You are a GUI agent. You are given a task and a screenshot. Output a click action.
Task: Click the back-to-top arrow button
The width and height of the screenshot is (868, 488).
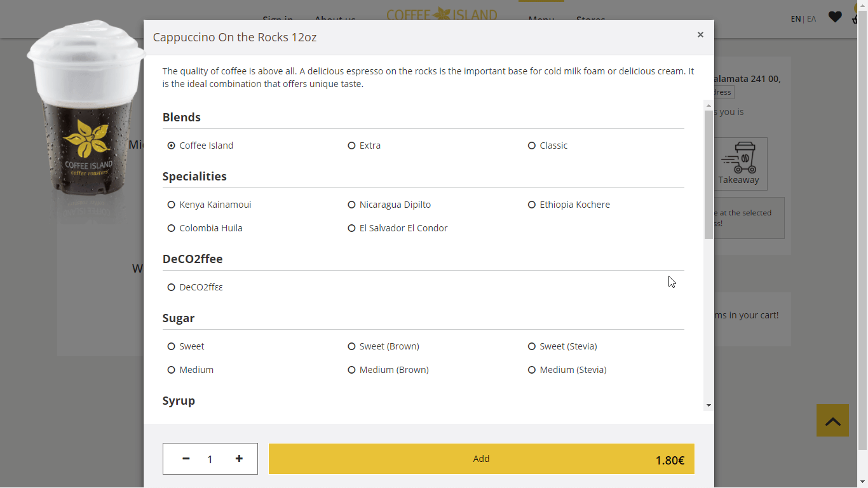pos(832,420)
